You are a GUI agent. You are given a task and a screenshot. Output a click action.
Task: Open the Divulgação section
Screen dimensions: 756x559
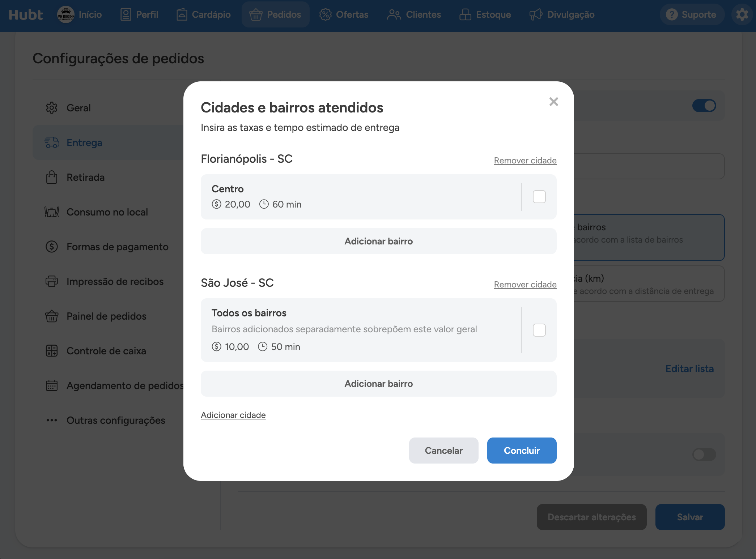pos(562,14)
